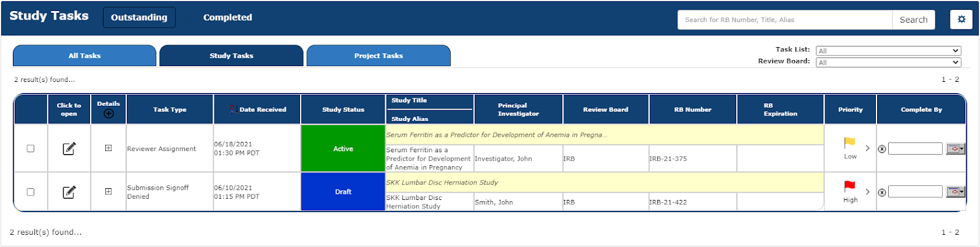Sort by Complete By column header
Image resolution: width=980 pixels, height=247 pixels.
coord(921,109)
